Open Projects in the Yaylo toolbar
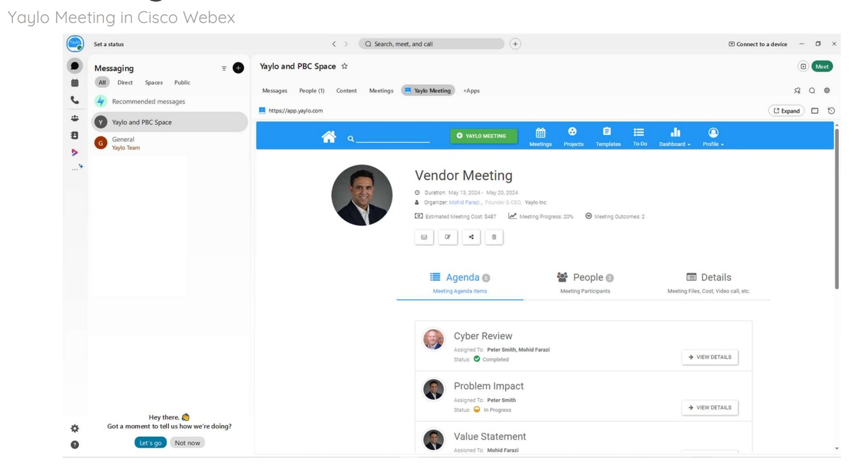 (573, 136)
